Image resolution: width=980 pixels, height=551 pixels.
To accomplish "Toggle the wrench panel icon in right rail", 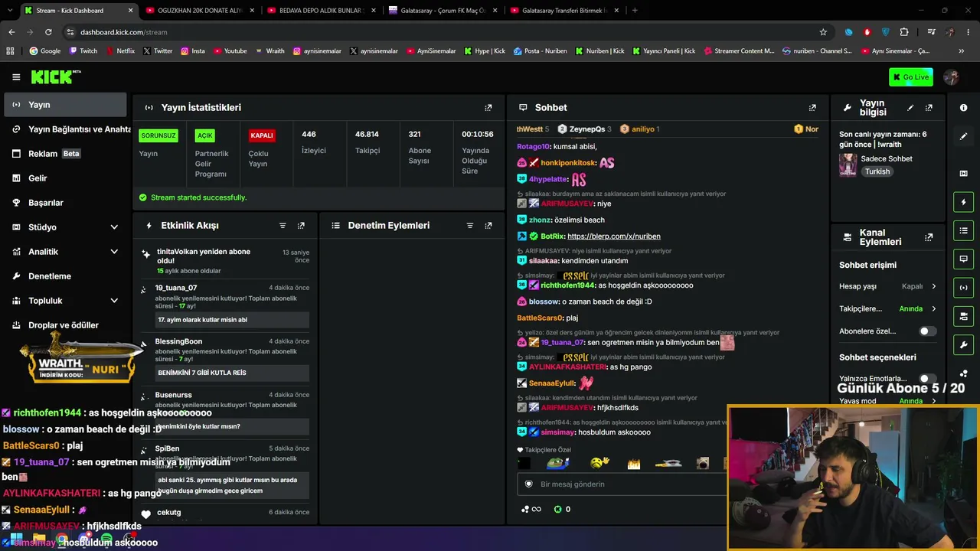I will 963,344.
